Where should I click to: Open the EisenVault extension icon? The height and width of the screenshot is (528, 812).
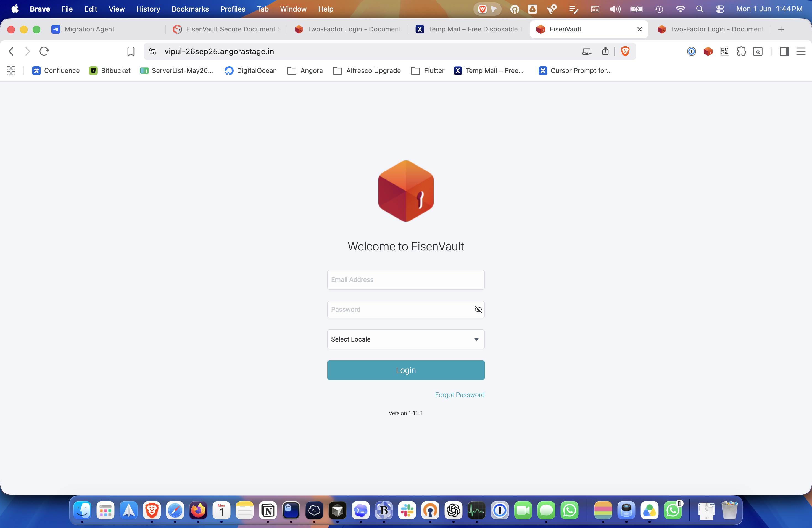pos(708,52)
